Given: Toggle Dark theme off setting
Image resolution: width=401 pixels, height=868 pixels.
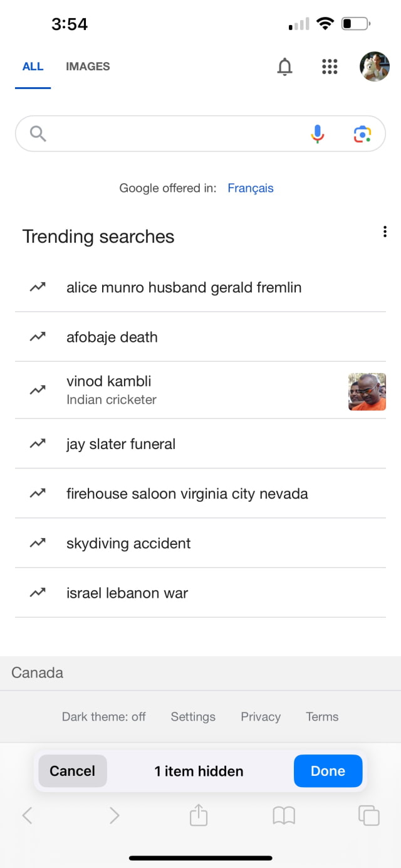Looking at the screenshot, I should 104,717.
